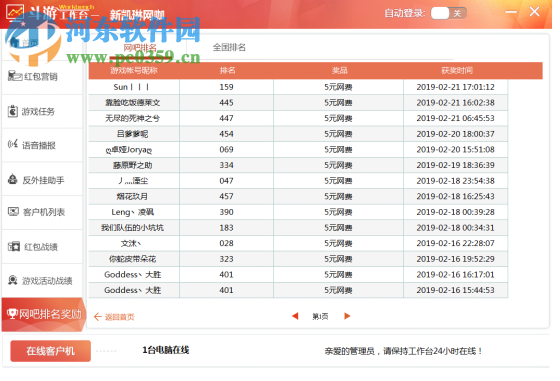This screenshot has width=560, height=381.
Task: Select the row with rank 323
Action: tap(298, 259)
